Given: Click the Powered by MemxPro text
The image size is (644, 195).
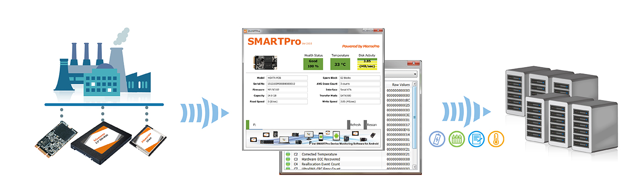Looking at the screenshot, I should [x=361, y=46].
